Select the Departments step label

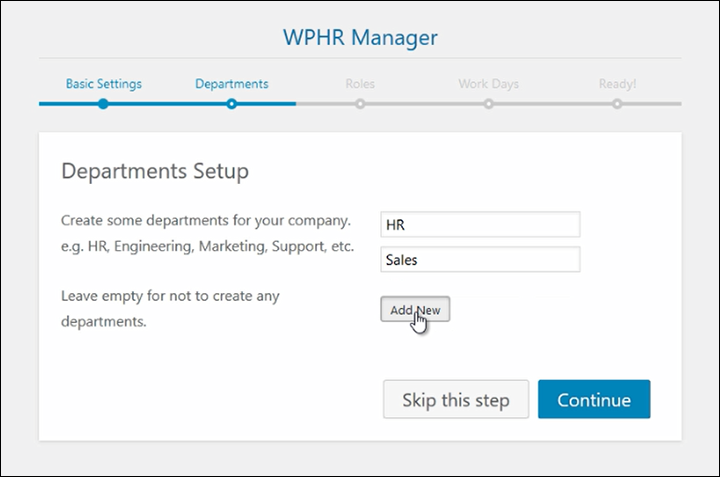(x=231, y=84)
